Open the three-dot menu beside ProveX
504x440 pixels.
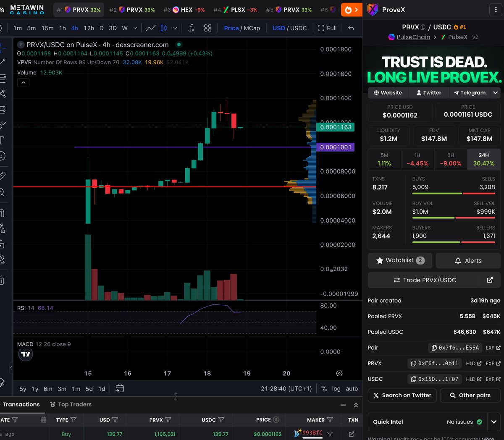(496, 10)
